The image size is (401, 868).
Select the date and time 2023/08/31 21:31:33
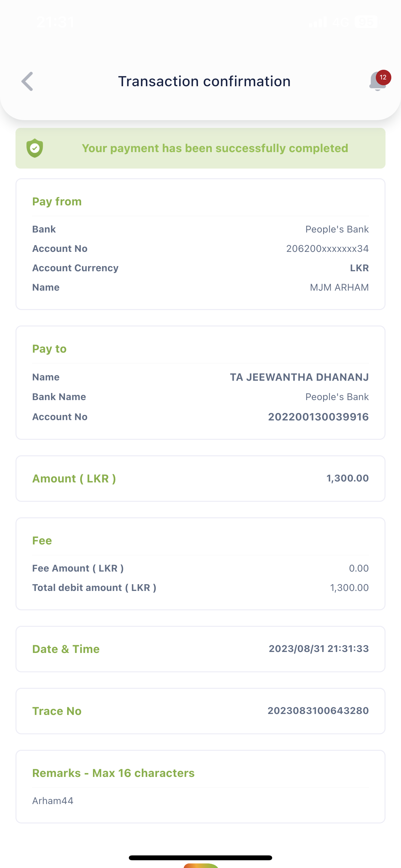(318, 649)
